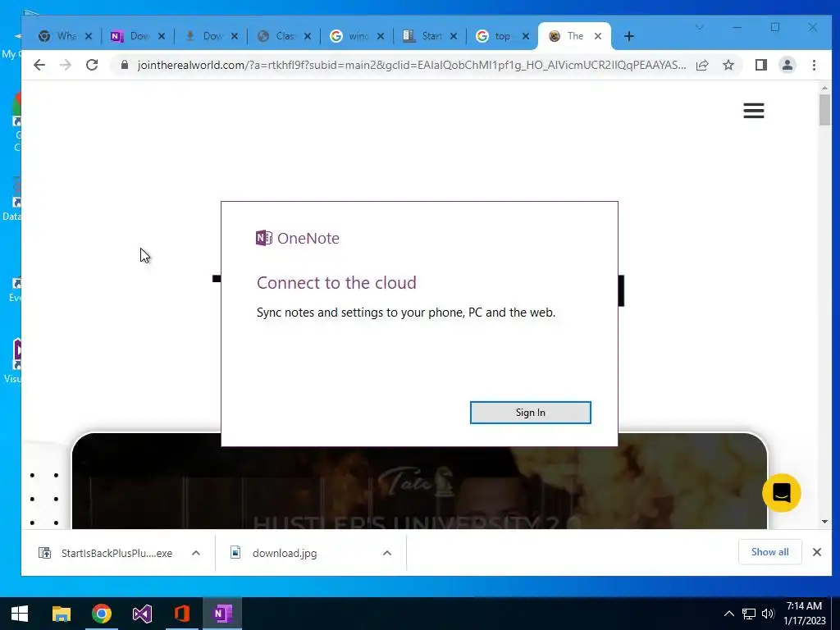Click the 'Connect to the cloud' heading

point(336,282)
